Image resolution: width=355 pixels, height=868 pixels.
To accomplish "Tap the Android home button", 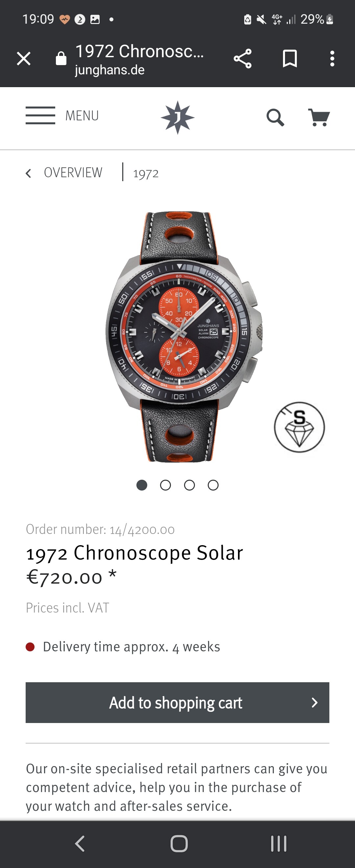I will 179,844.
